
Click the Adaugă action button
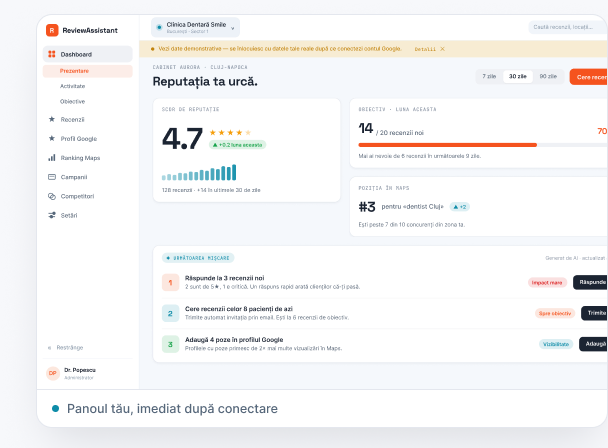pyautogui.click(x=594, y=344)
